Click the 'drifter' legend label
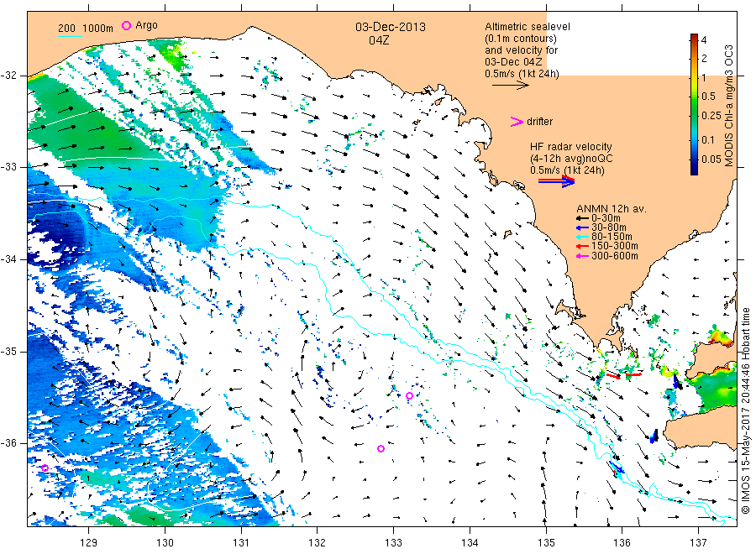 coord(539,122)
